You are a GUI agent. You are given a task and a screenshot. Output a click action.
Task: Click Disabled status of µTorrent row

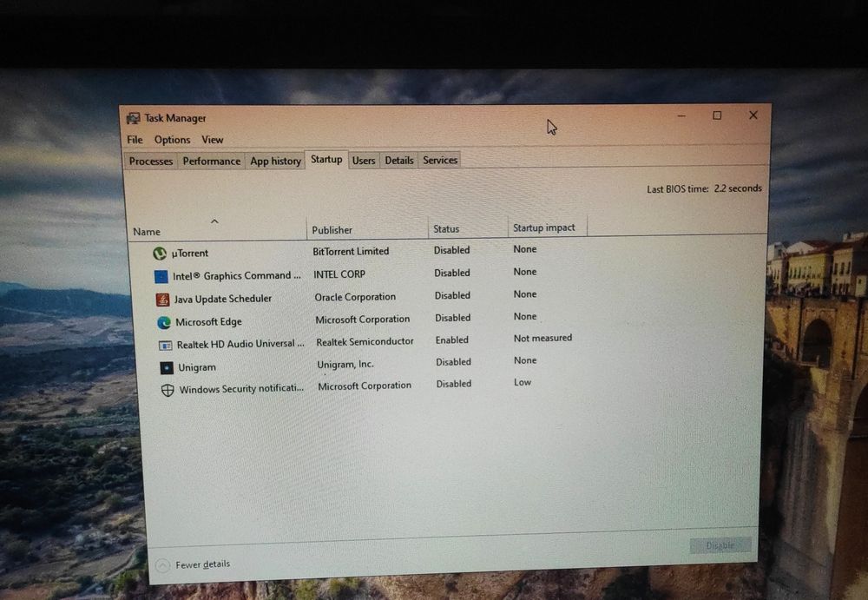[451, 250]
